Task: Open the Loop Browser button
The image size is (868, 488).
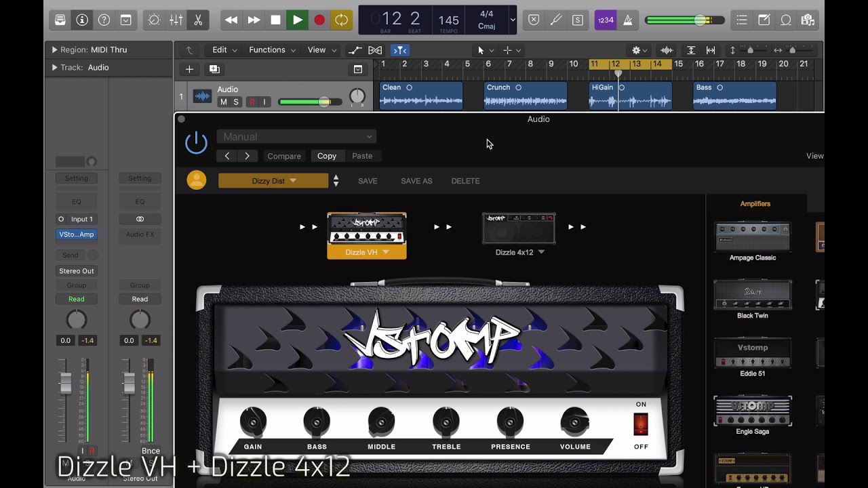Action: pos(785,20)
